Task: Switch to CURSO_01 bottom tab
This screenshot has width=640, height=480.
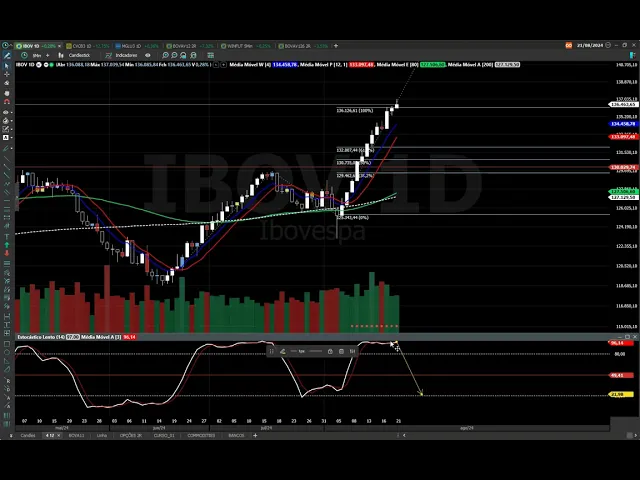Action: 164,436
